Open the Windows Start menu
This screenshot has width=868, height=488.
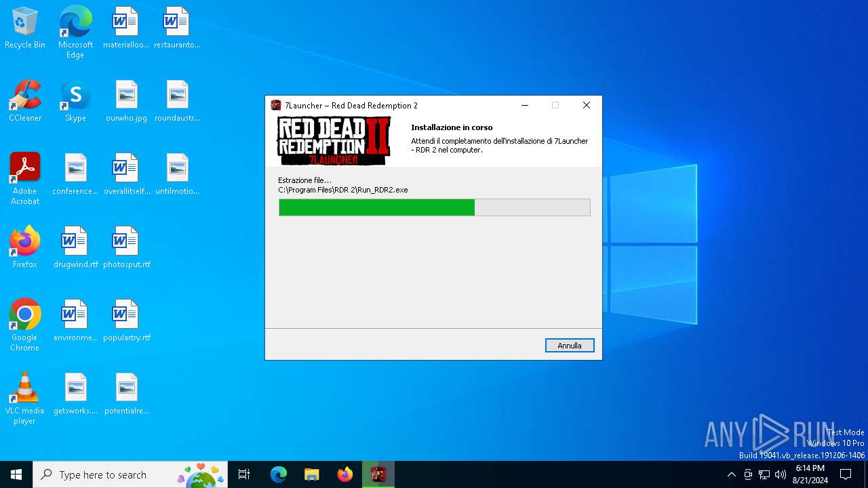pyautogui.click(x=16, y=474)
